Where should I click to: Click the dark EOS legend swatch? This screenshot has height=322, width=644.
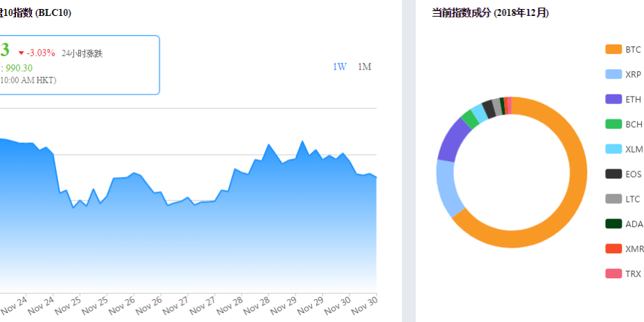pyautogui.click(x=613, y=174)
